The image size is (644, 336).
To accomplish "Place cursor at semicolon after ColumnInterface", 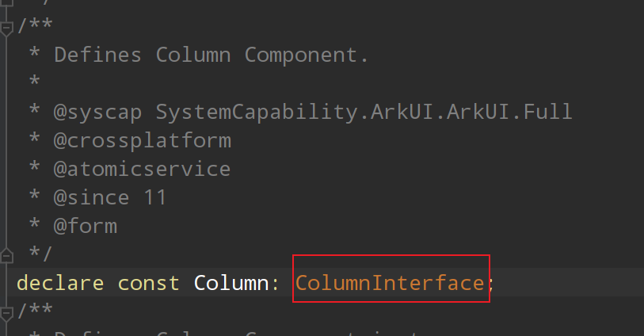I will [490, 283].
